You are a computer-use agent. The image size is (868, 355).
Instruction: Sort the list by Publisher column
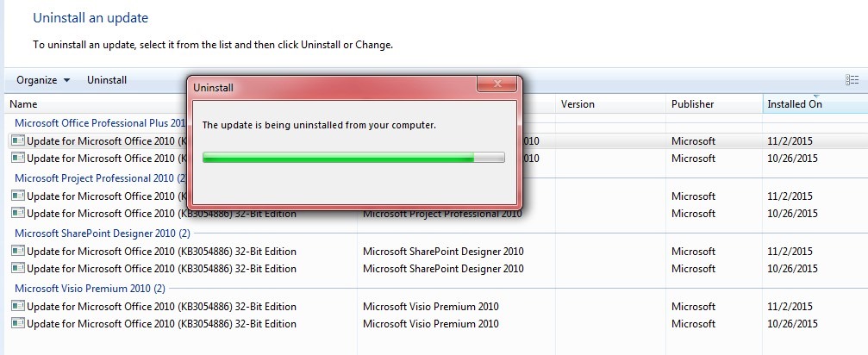(693, 104)
